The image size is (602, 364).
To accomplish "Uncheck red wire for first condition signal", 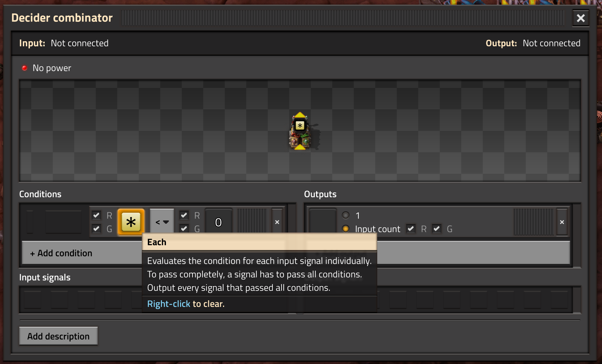I will (96, 215).
